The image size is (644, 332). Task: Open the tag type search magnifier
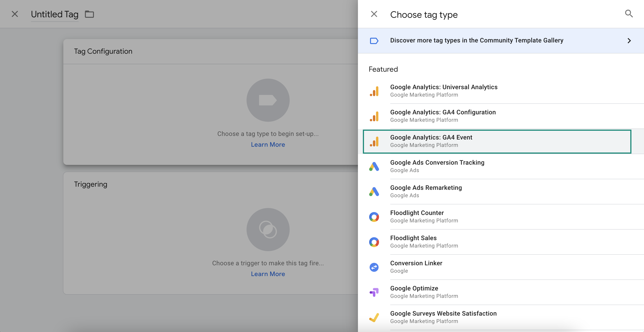[629, 13]
